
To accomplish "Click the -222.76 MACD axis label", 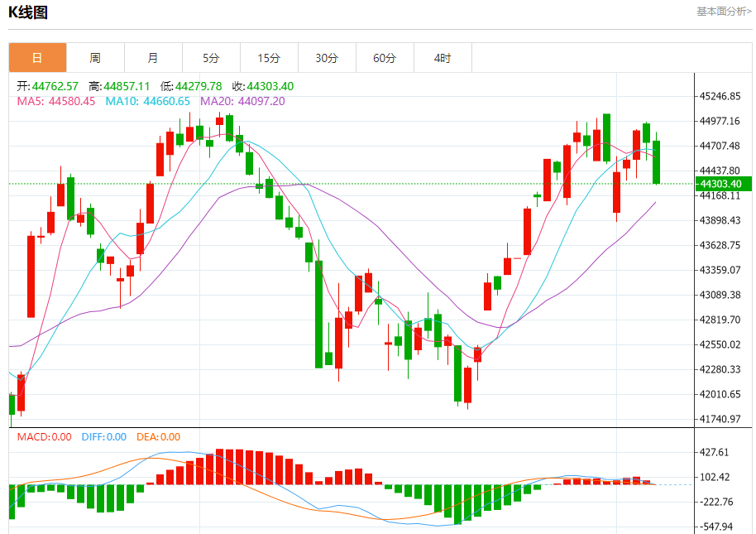I will pos(716,503).
